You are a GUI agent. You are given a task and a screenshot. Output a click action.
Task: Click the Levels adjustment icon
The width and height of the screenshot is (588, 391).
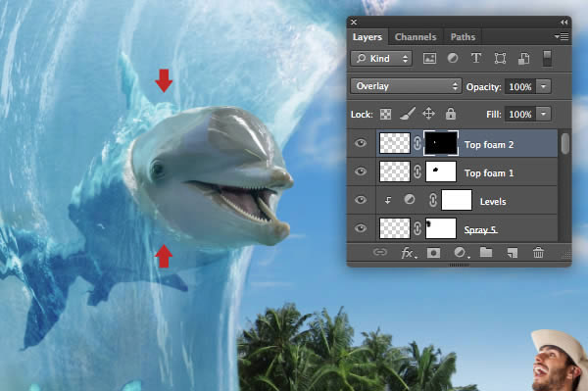[409, 200]
